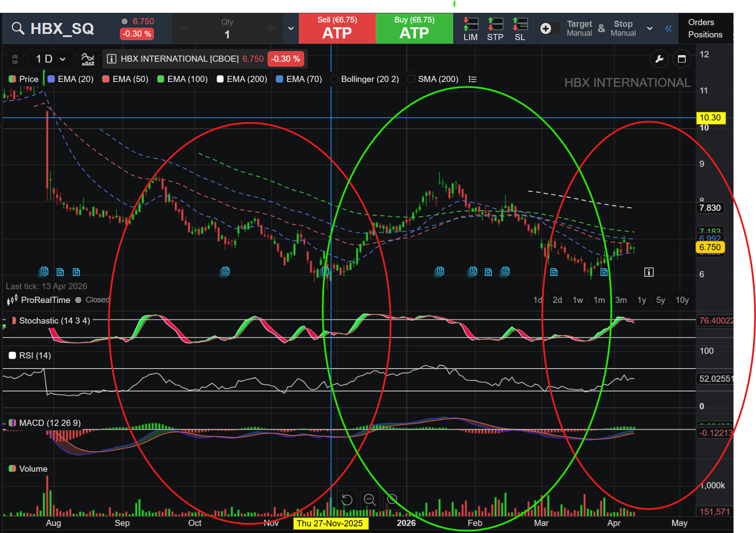The image size is (756, 533).
Task: Click the Target Manual label
Action: [x=579, y=28]
